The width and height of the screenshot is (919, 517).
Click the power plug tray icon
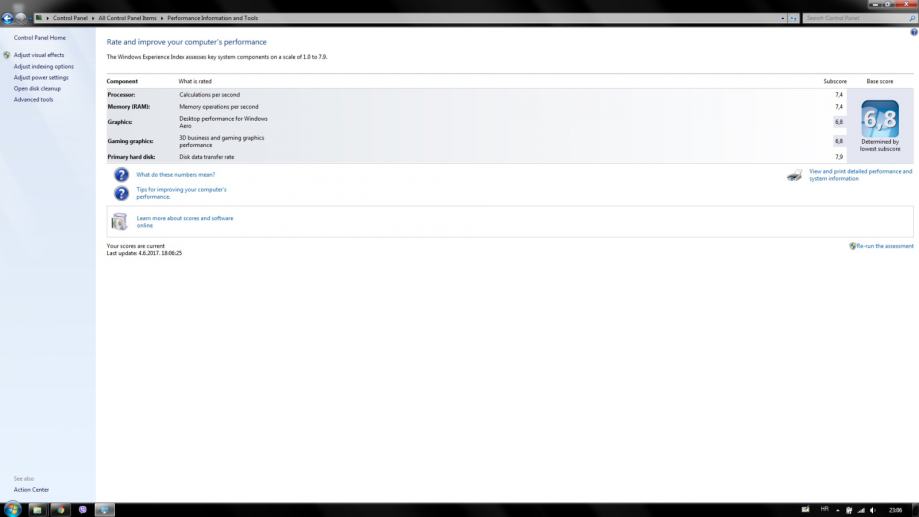[x=849, y=510]
